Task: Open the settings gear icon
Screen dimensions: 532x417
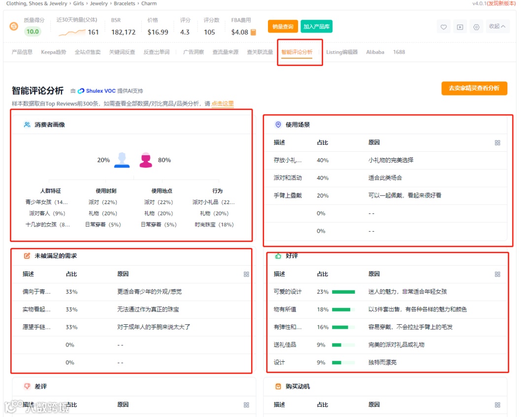Action: [476, 27]
